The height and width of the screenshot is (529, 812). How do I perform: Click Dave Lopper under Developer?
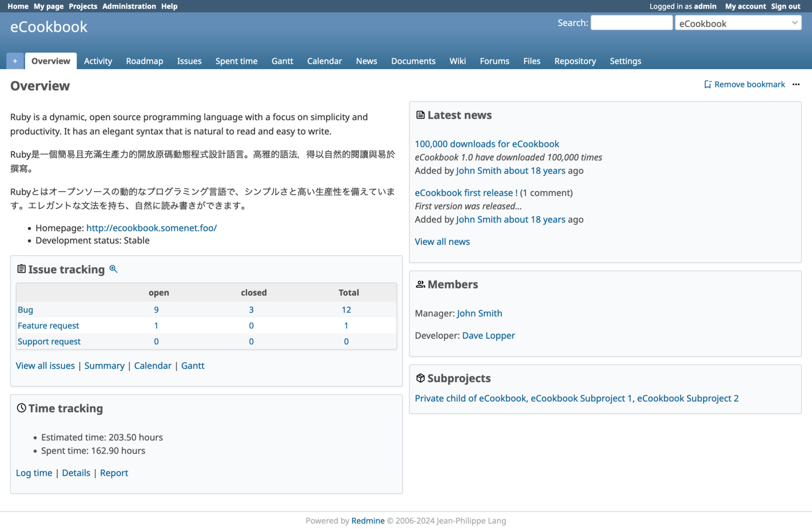488,335
